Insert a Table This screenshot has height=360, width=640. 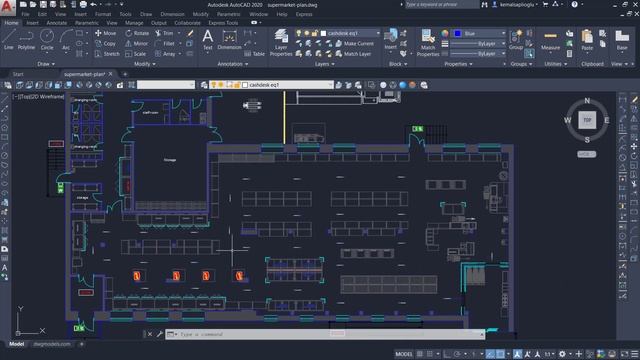(254, 53)
